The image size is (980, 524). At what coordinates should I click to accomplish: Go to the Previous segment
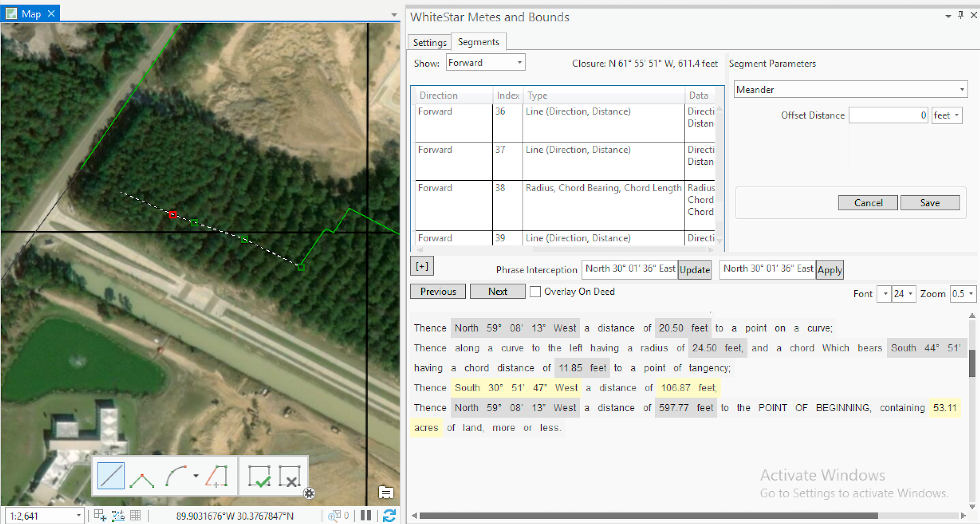pos(438,292)
